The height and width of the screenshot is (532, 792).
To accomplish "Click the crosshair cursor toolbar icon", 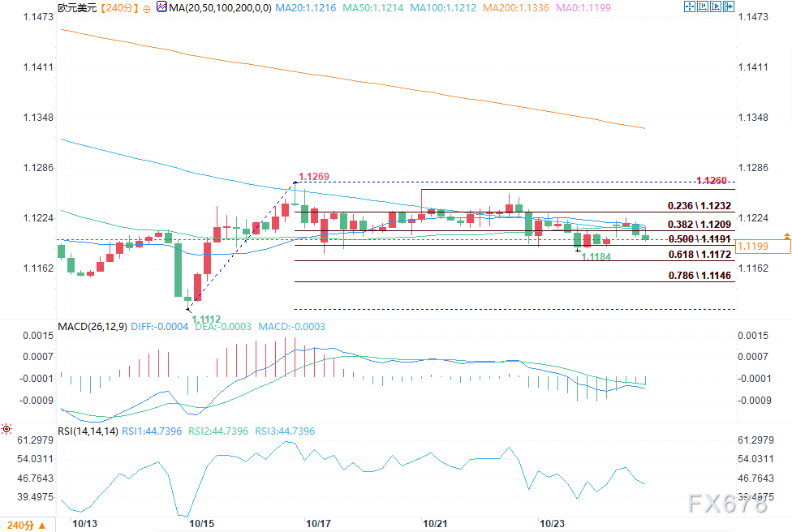I will (x=689, y=6).
